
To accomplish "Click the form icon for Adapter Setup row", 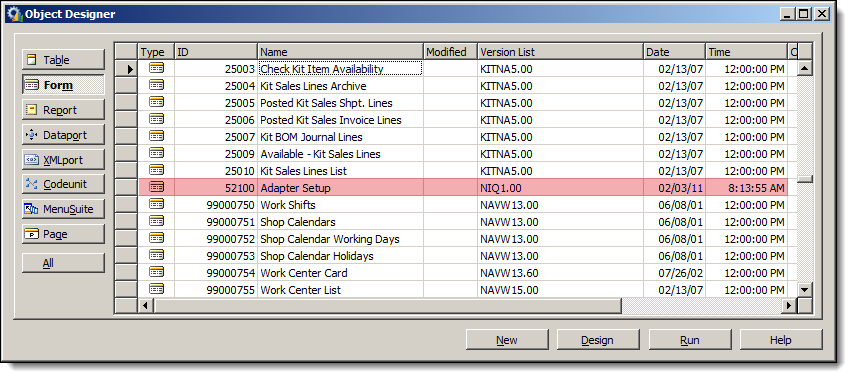I will [x=156, y=187].
